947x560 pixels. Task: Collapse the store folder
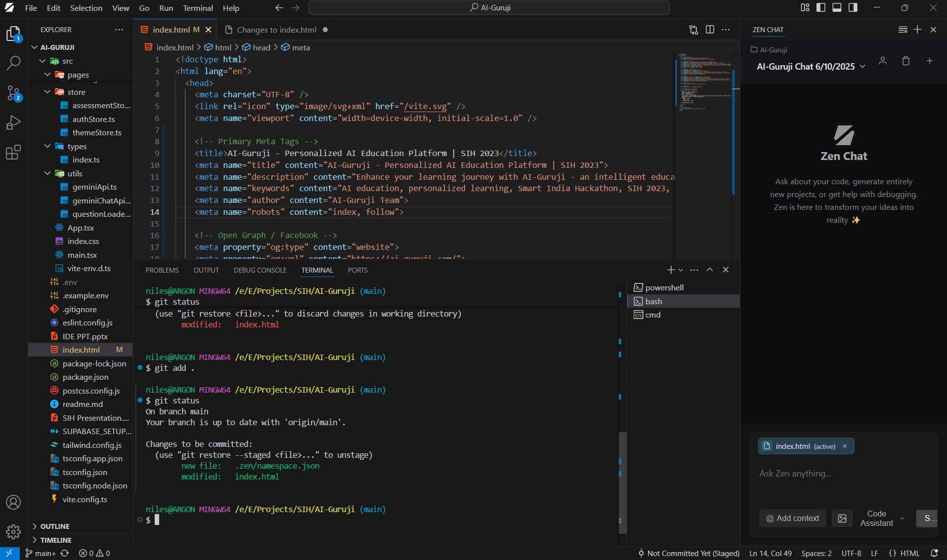click(x=47, y=92)
